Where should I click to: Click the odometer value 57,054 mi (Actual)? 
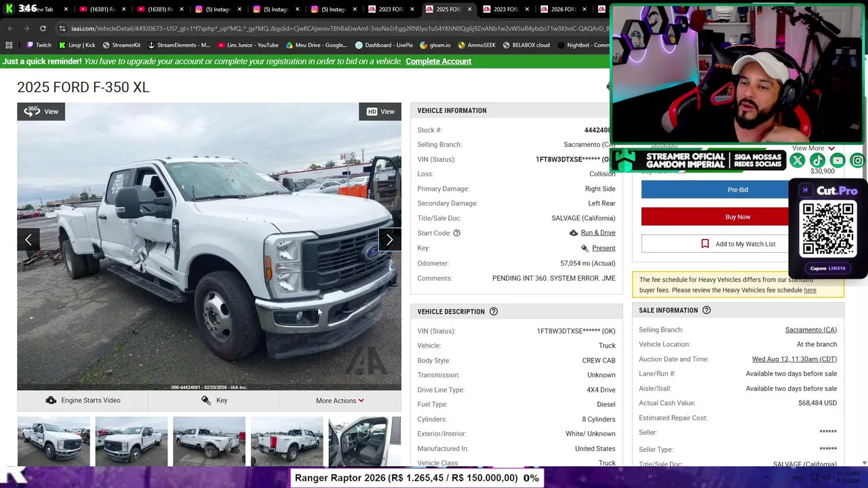pos(588,264)
